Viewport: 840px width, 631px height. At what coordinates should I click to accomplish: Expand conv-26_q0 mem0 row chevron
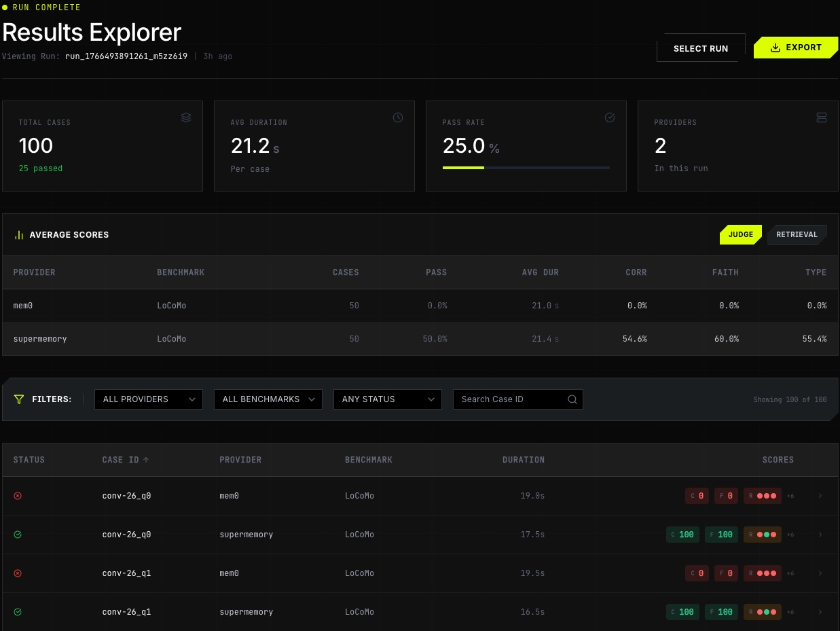pyautogui.click(x=820, y=496)
